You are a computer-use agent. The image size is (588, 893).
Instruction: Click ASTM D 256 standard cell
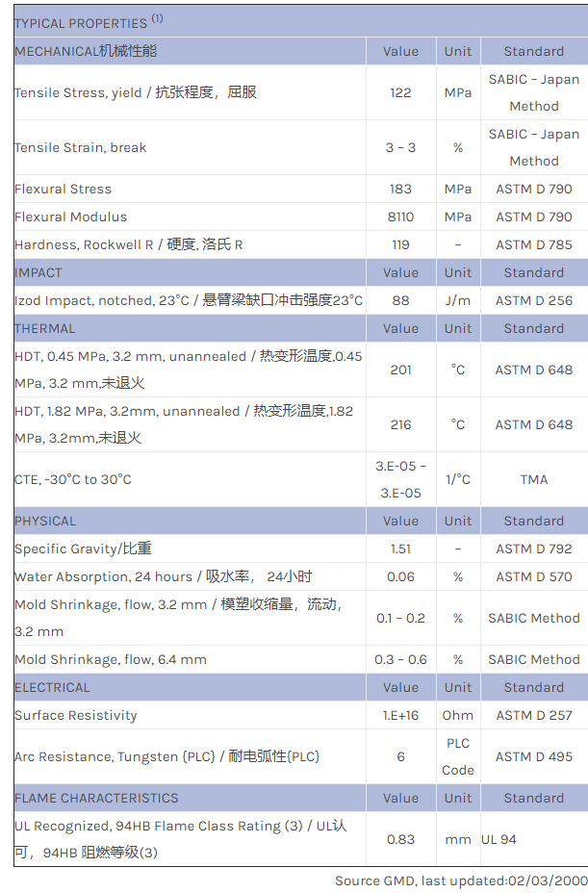(x=533, y=300)
